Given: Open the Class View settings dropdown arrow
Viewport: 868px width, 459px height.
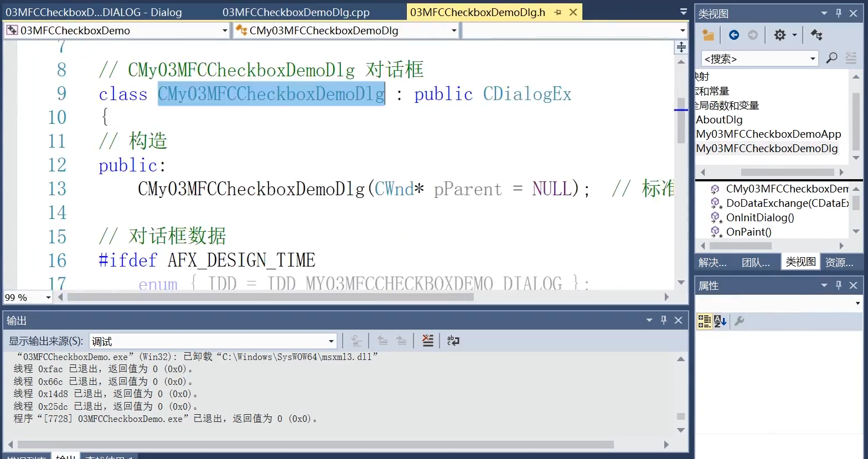Looking at the screenshot, I should (794, 35).
